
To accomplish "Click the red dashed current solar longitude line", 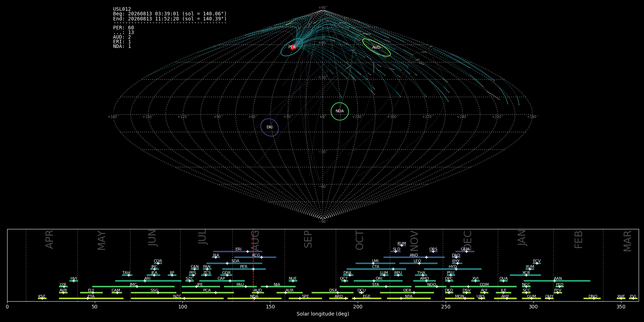I will click(x=253, y=265).
